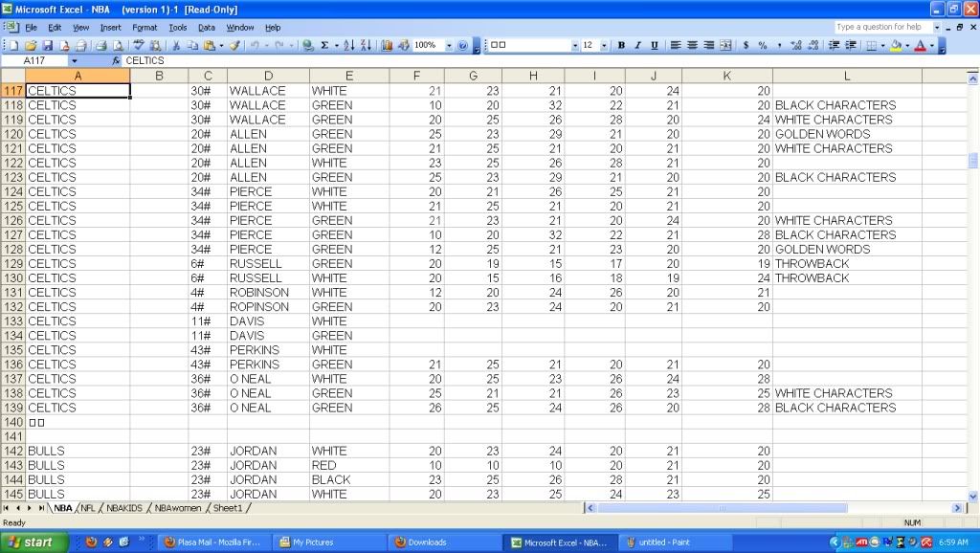Expand the Borders dropdown arrow
Viewport: 980px width, 553px height.
click(882, 45)
